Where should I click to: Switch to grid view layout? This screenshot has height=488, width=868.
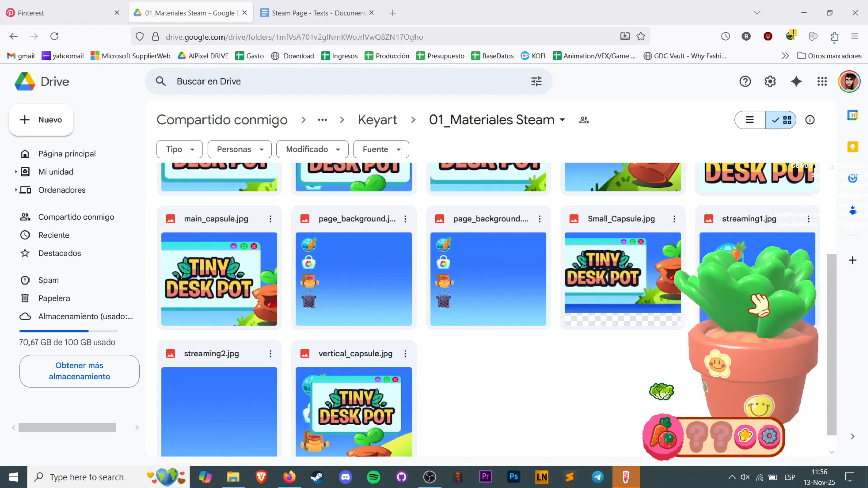(787, 120)
